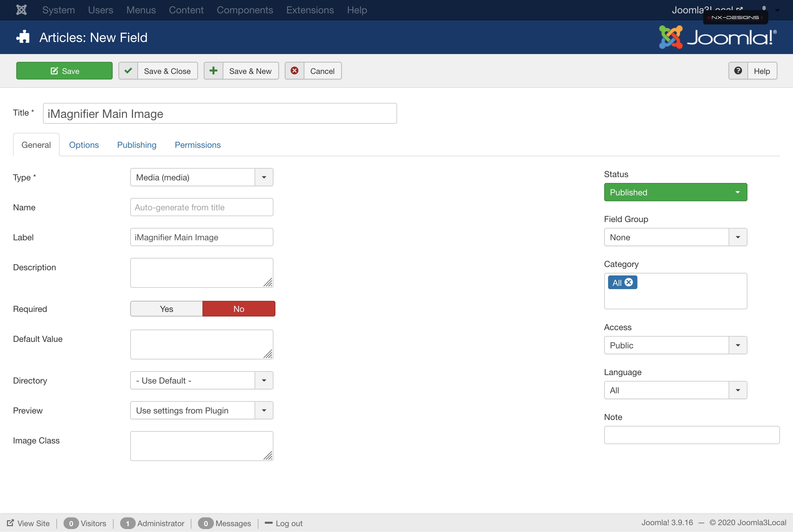Click the Save & New button label
The height and width of the screenshot is (532, 793).
coord(250,71)
